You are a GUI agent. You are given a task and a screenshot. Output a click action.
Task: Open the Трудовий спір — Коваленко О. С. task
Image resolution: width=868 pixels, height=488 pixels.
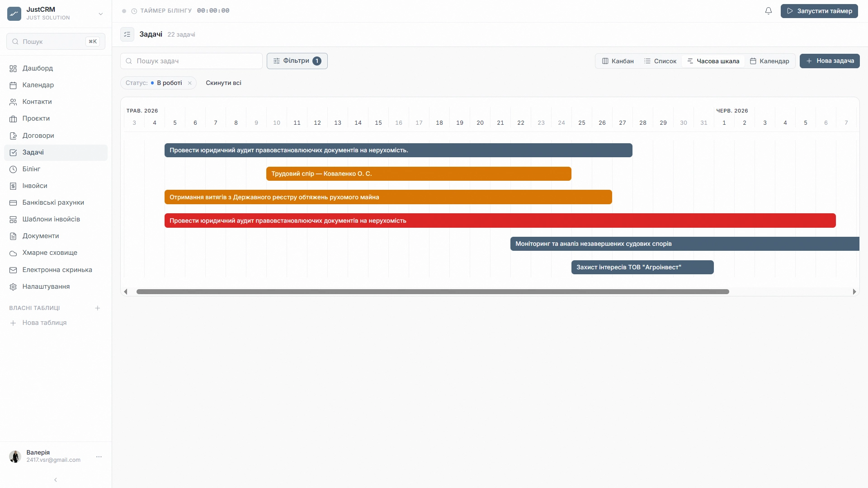(x=419, y=174)
